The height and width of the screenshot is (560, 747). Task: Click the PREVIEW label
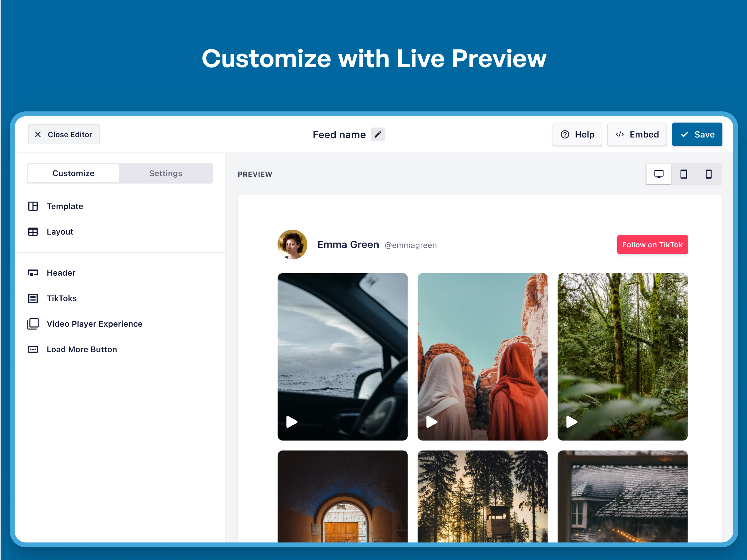255,174
